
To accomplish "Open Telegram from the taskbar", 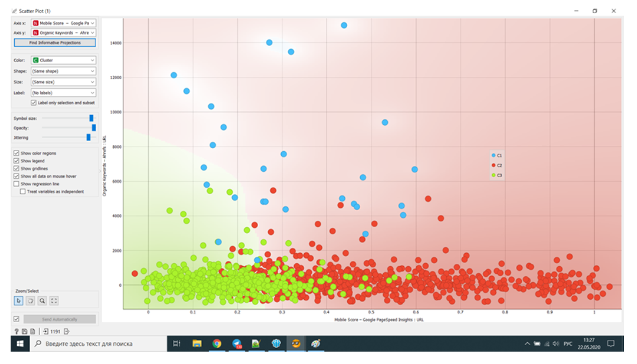I will (237, 343).
